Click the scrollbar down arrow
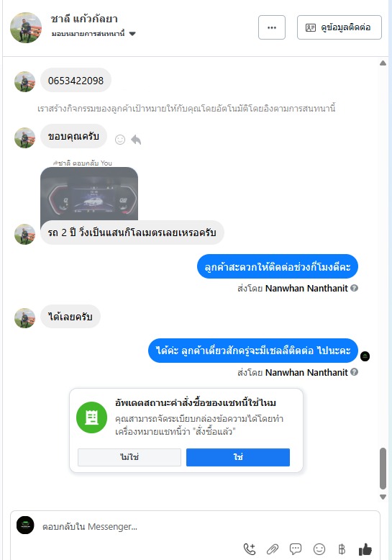 click(x=383, y=497)
